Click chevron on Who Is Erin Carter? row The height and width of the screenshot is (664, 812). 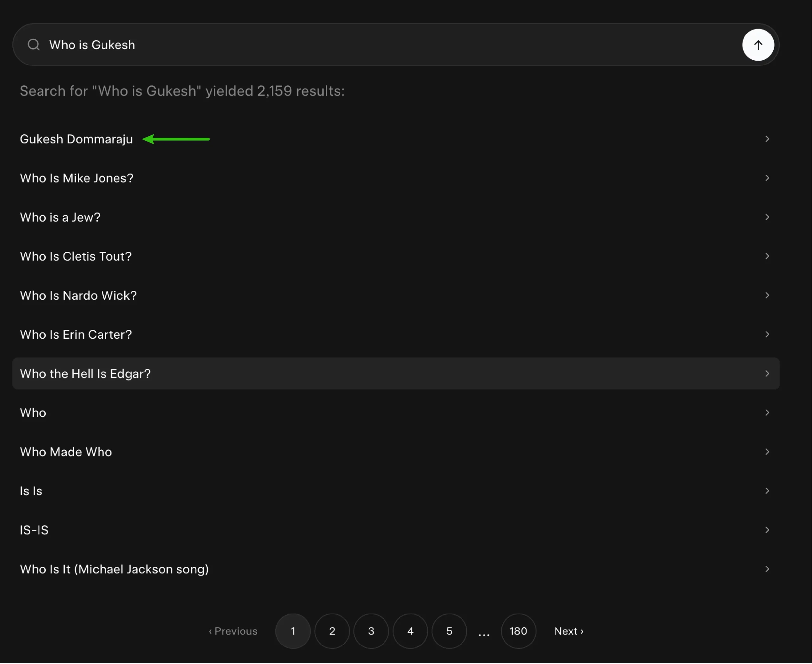click(x=767, y=334)
